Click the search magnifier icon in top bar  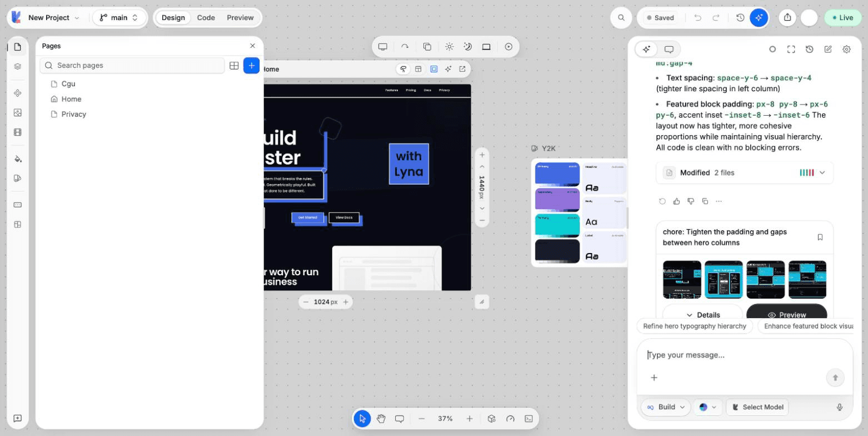point(621,18)
